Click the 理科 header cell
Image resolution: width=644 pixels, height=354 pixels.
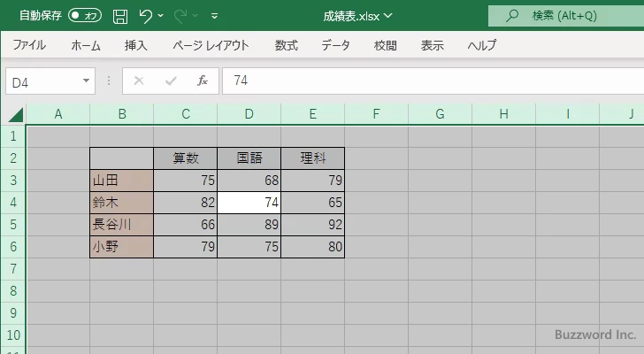pyautogui.click(x=312, y=158)
